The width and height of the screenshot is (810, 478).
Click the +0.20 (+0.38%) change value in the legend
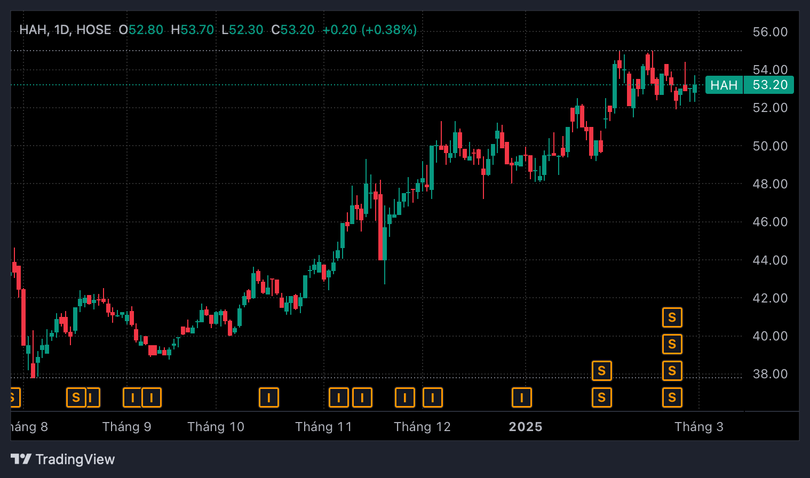(367, 30)
